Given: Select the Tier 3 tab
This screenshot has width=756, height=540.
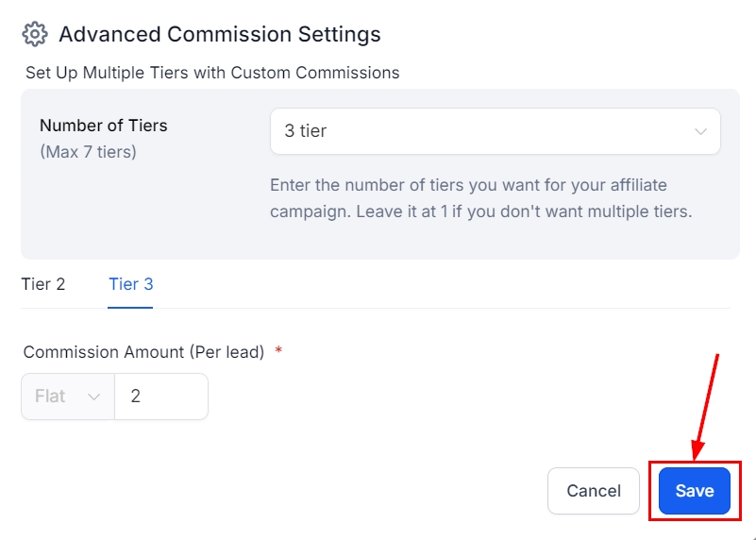Looking at the screenshot, I should click(x=130, y=284).
